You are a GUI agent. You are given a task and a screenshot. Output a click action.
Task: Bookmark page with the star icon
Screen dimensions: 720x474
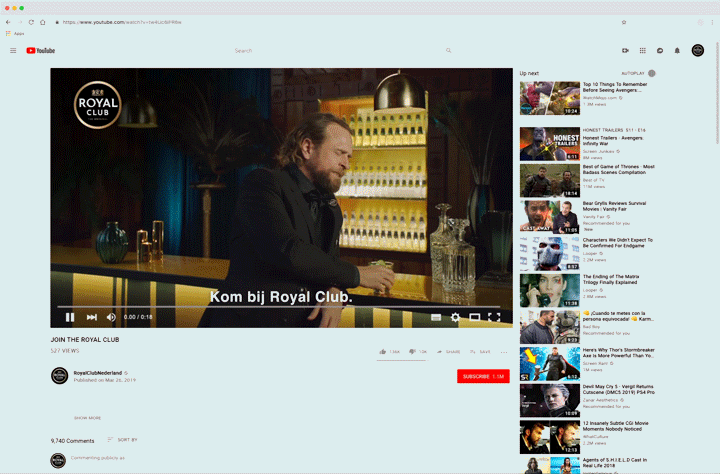tap(624, 22)
